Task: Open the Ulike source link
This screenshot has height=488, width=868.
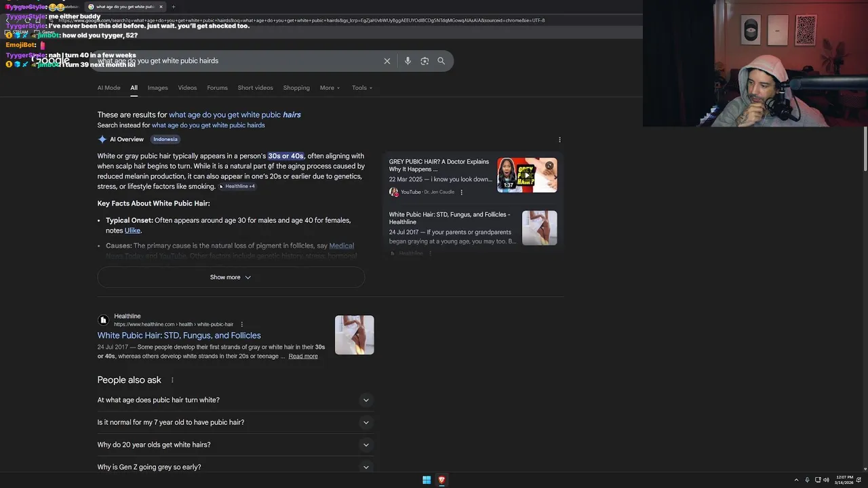Action: click(132, 230)
